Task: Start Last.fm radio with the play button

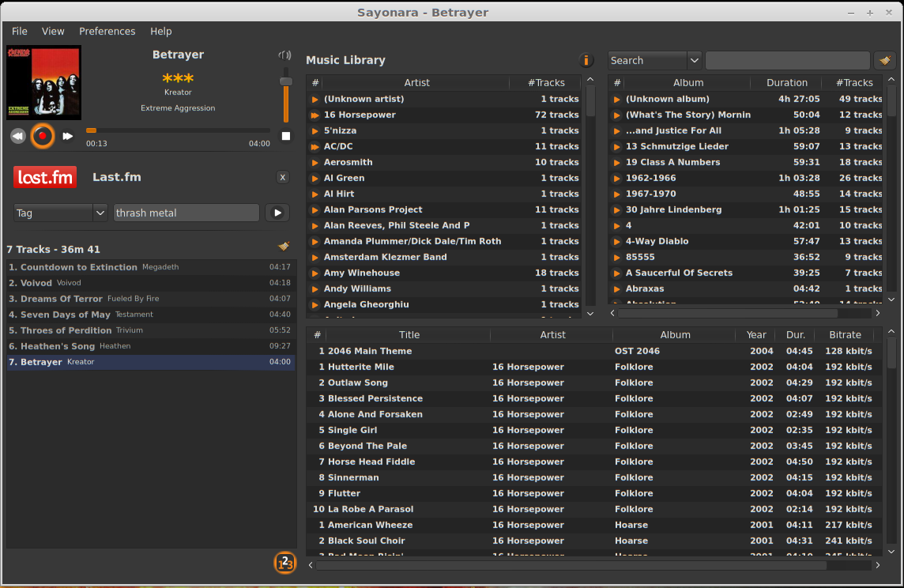Action: click(x=278, y=213)
